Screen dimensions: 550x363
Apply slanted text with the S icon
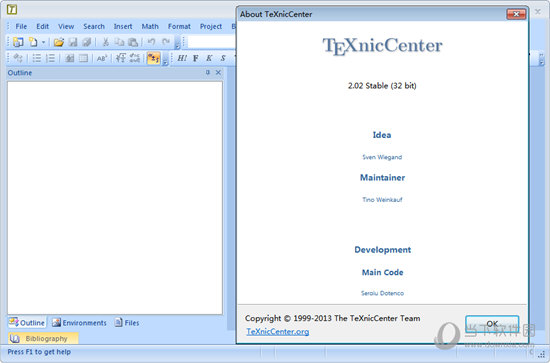(x=223, y=58)
